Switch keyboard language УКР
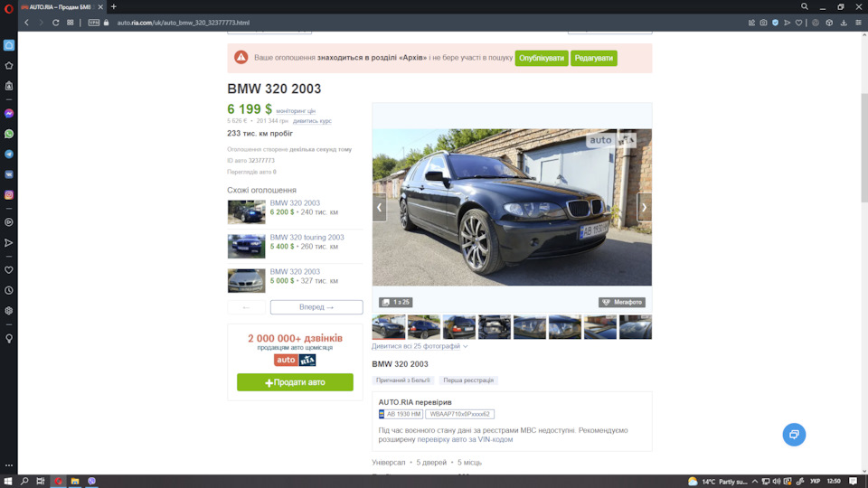This screenshot has width=868, height=488. point(815,482)
